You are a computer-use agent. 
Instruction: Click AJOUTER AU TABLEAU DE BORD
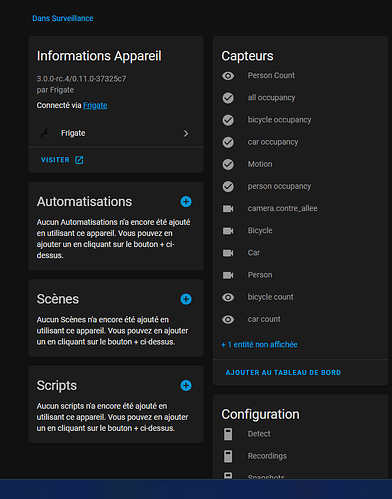(x=283, y=373)
